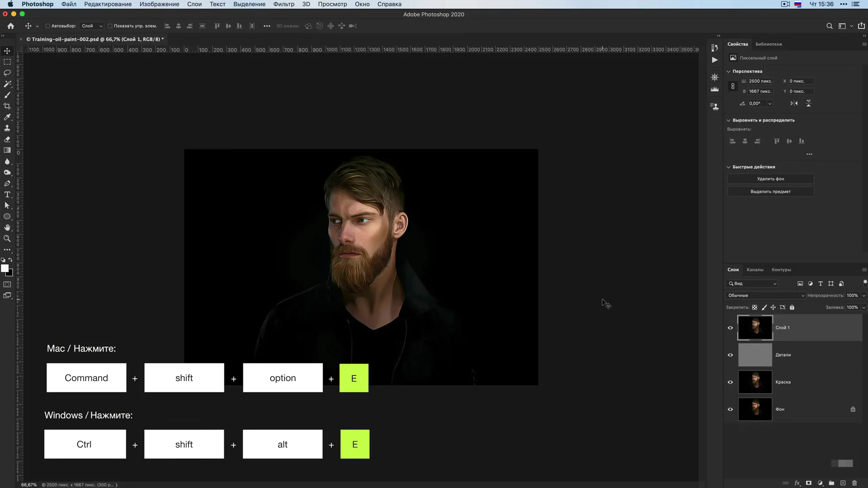868x488 pixels.
Task: Open the Фильтр menu
Action: pyautogui.click(x=283, y=4)
